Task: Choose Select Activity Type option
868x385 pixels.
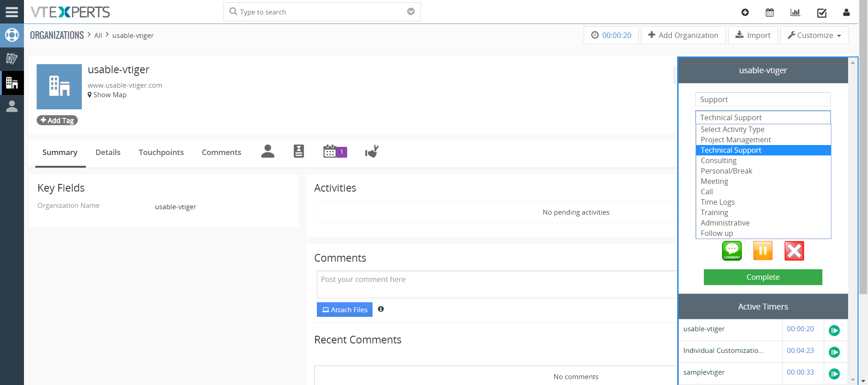Action: pyautogui.click(x=763, y=129)
